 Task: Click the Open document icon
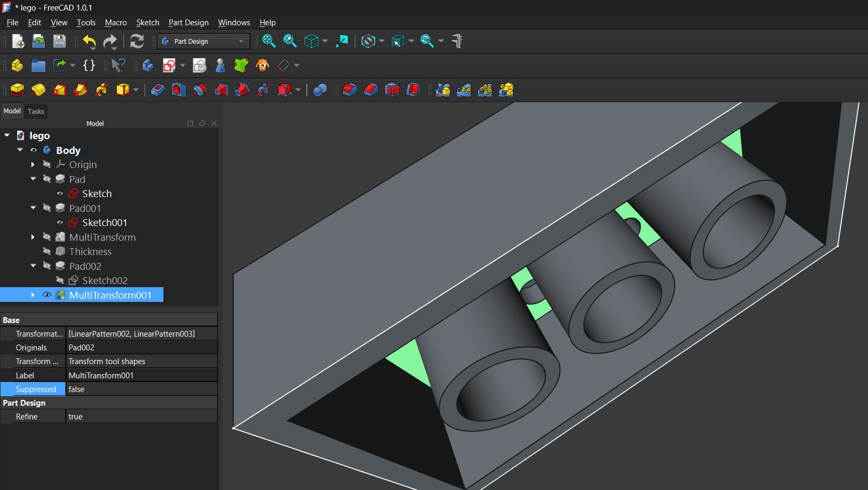coord(38,41)
